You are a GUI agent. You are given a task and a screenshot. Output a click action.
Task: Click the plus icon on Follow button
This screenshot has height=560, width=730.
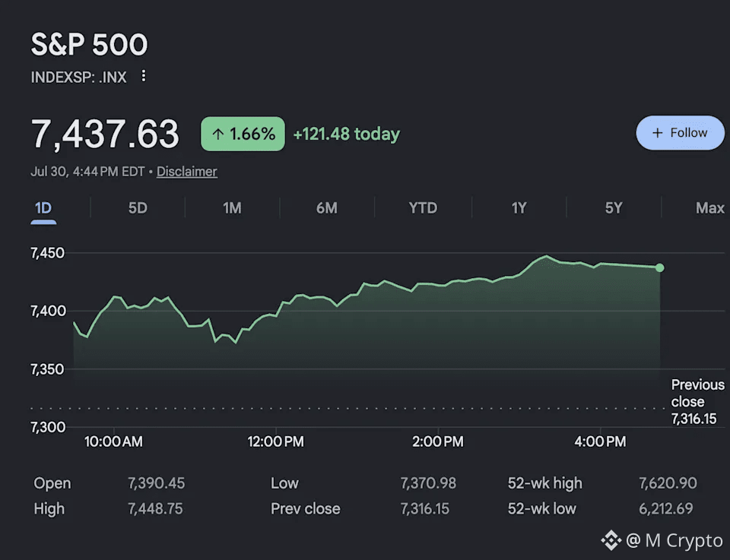click(657, 133)
